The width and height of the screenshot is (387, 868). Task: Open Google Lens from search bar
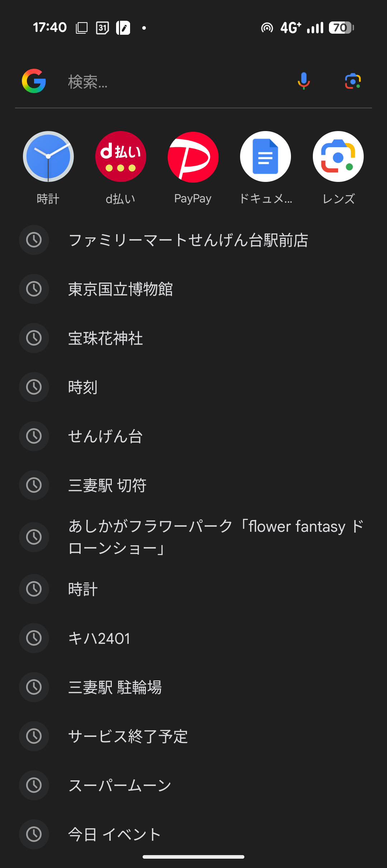pos(353,81)
